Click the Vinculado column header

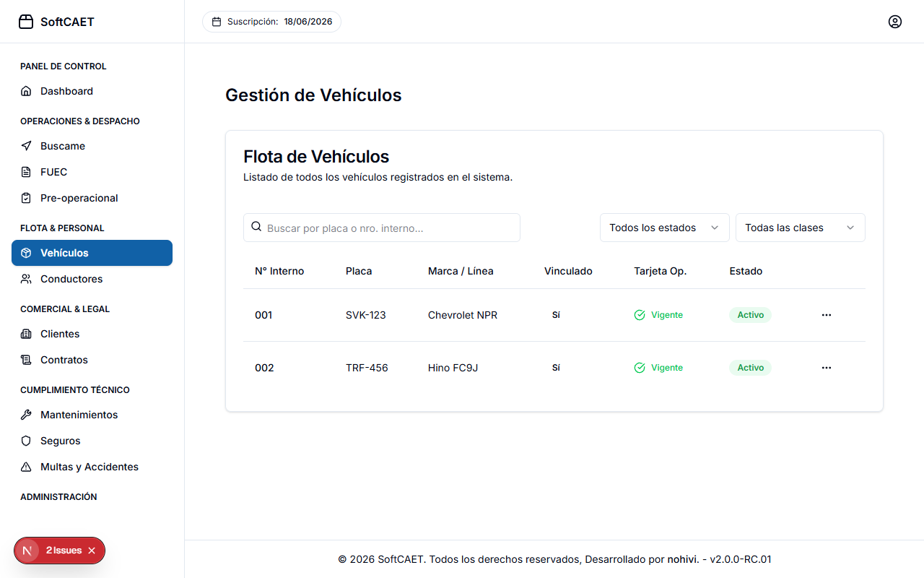(x=568, y=271)
